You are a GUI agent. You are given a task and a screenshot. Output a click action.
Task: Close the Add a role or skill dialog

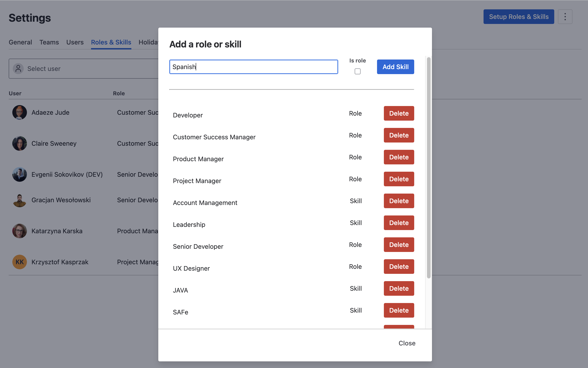pos(407,343)
